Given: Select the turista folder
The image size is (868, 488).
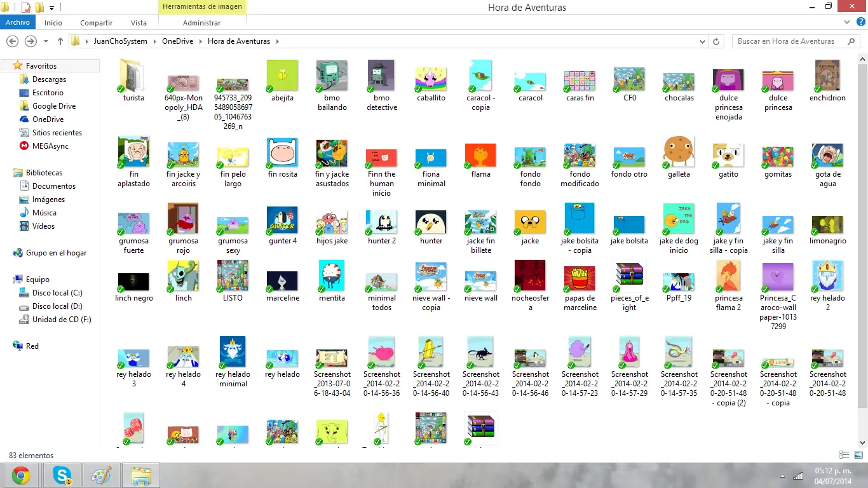Looking at the screenshot, I should pyautogui.click(x=133, y=81).
